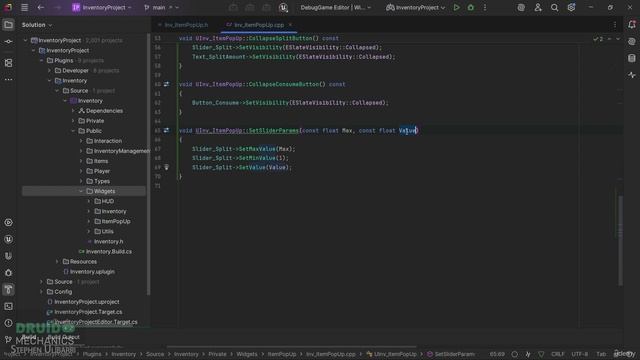
Task: Open the Problems tool window icon
Action: click(8, 323)
